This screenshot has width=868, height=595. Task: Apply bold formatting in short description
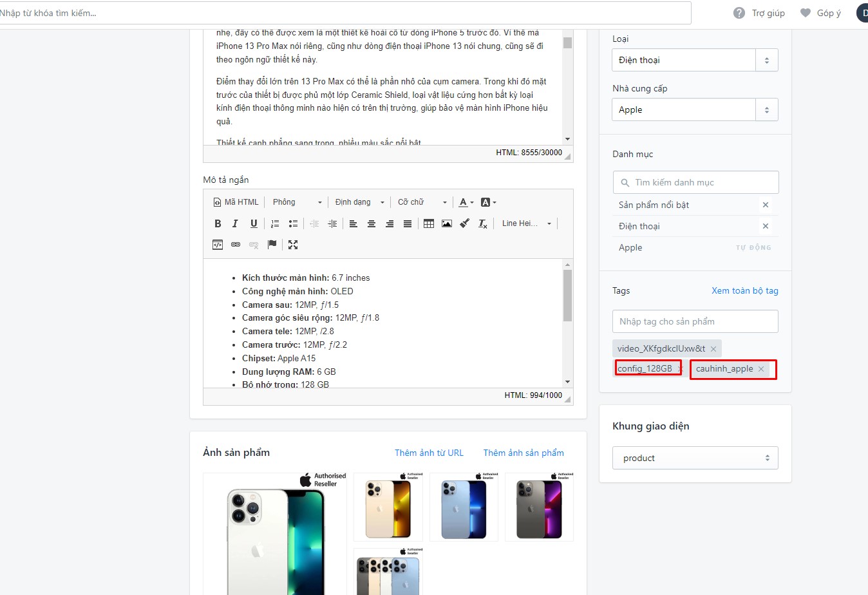(x=218, y=223)
